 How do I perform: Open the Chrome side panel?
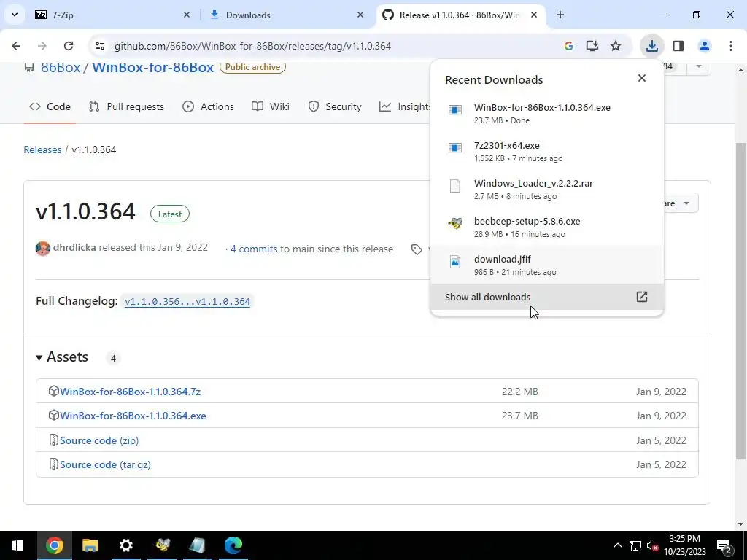678,46
